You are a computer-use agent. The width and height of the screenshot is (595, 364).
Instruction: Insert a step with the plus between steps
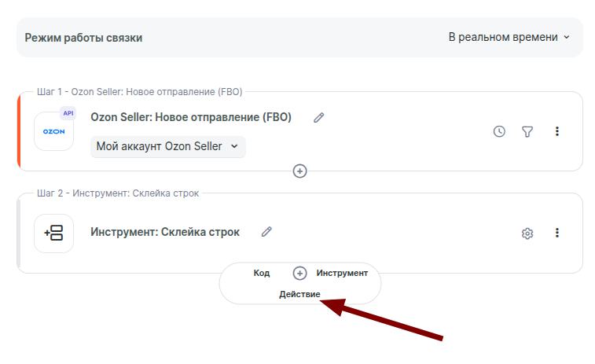(299, 171)
